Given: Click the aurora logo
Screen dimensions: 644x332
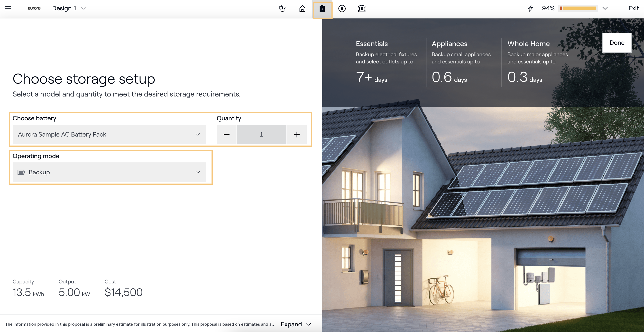Looking at the screenshot, I should coord(34,8).
